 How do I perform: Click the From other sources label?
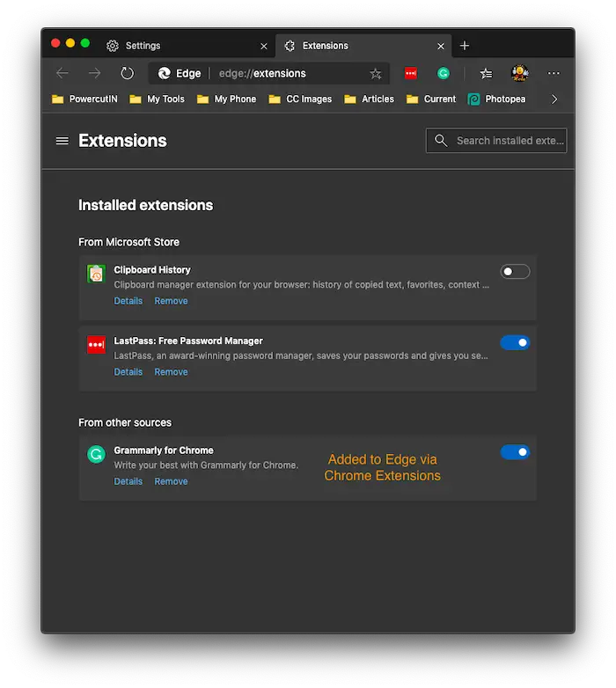[125, 422]
